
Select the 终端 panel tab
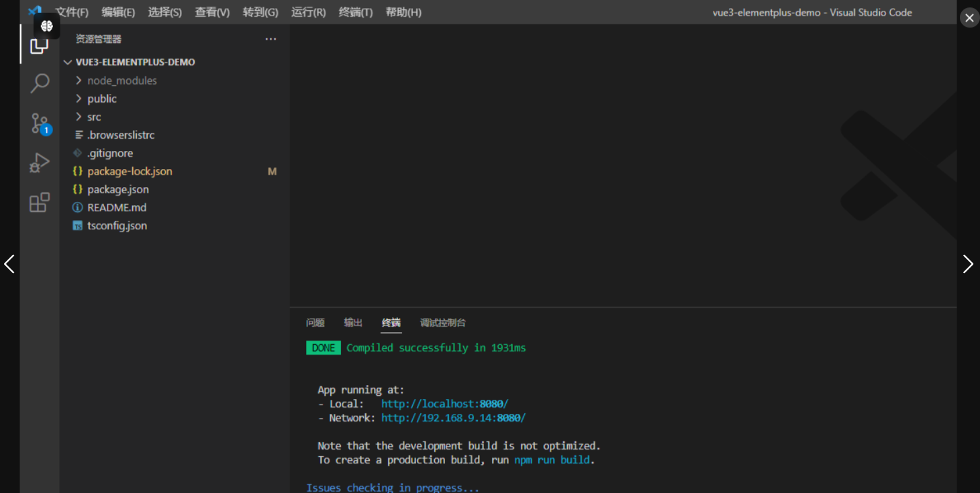coord(391,323)
